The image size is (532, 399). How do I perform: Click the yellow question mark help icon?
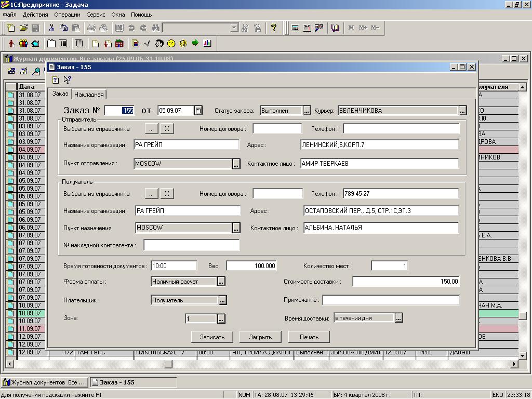pos(274,28)
